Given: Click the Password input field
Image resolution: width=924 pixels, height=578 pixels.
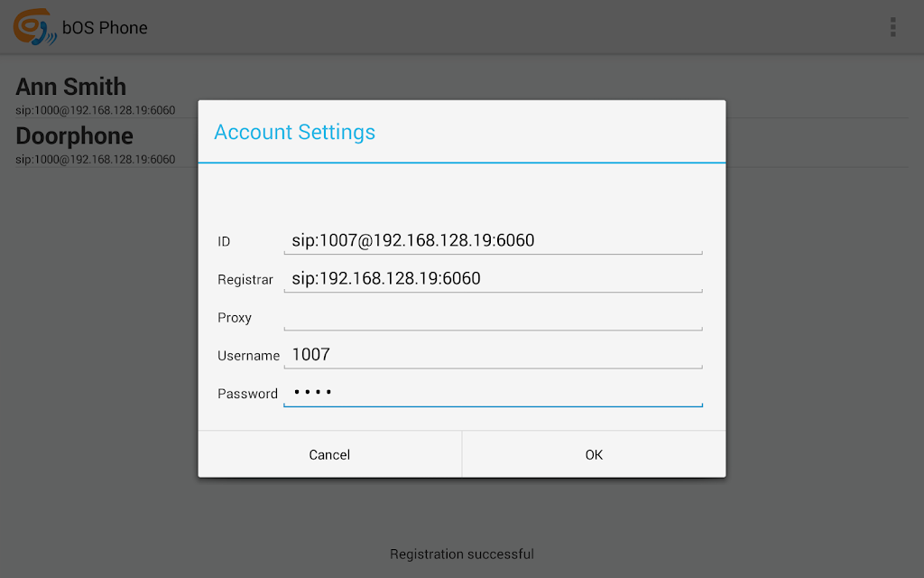Looking at the screenshot, I should click(493, 393).
